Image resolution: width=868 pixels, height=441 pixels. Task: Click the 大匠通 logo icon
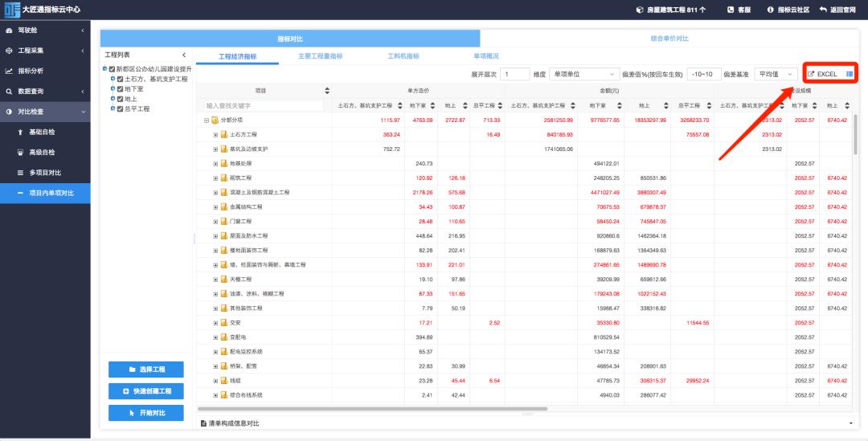click(11, 10)
